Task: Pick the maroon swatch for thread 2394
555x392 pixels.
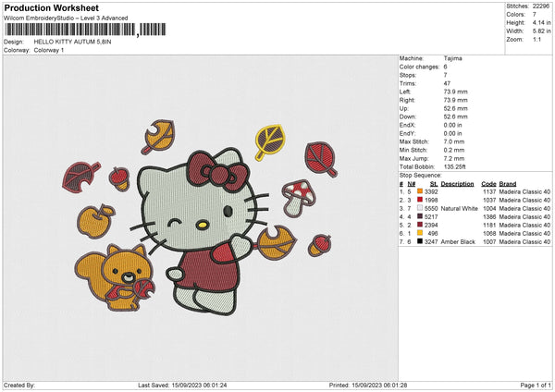Action: [420, 225]
